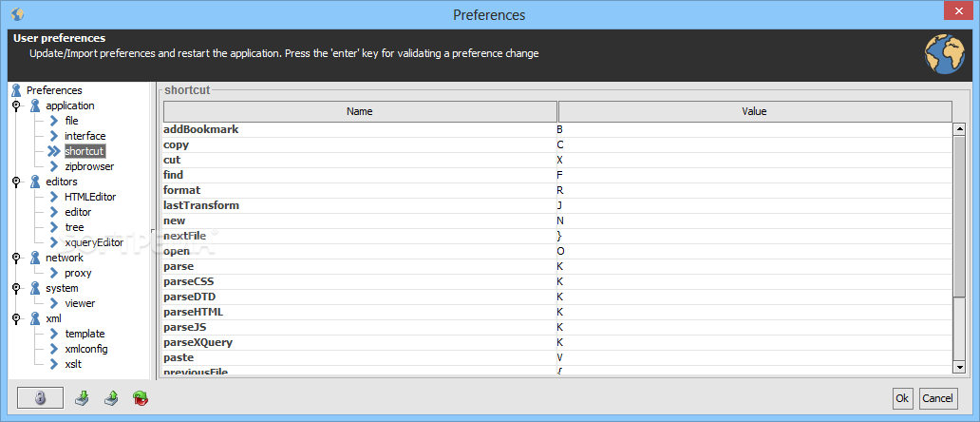
Task: Collapse the application tree node
Action: (x=15, y=105)
